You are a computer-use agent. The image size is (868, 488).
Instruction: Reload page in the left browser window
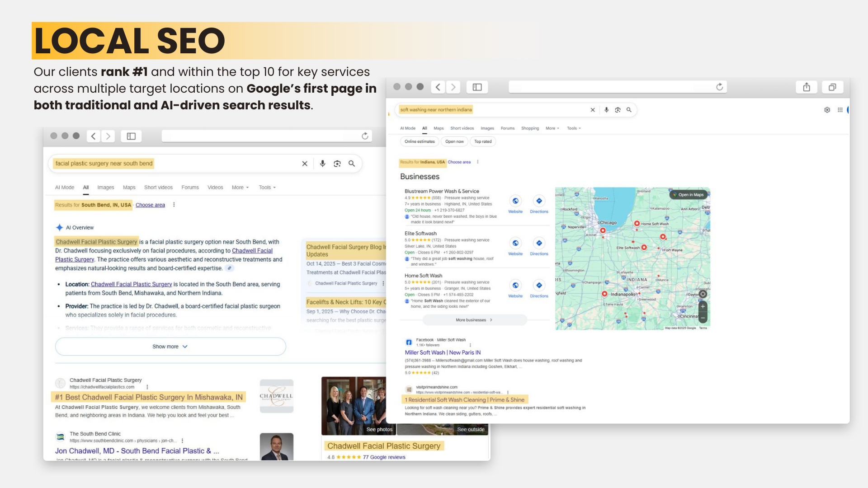365,136
